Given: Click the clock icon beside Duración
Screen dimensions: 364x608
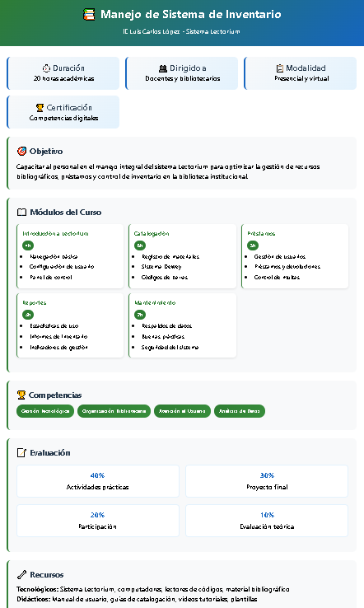Looking at the screenshot, I should (x=46, y=68).
